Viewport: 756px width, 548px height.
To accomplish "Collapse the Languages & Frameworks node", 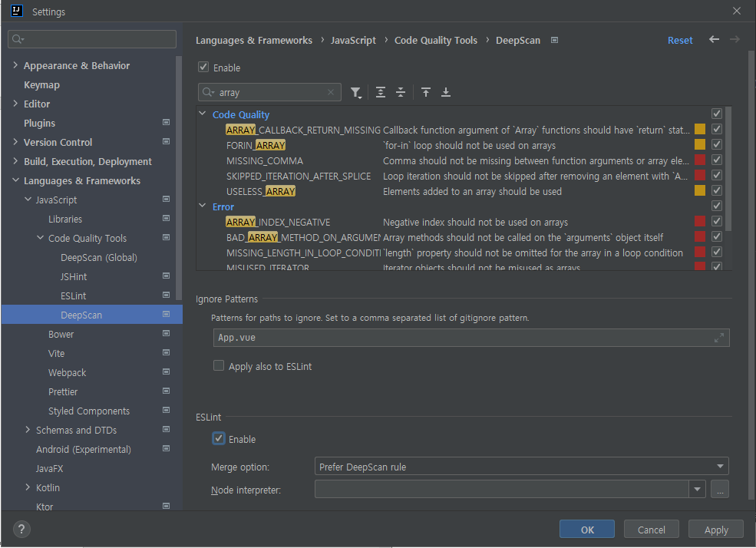I will [x=15, y=180].
